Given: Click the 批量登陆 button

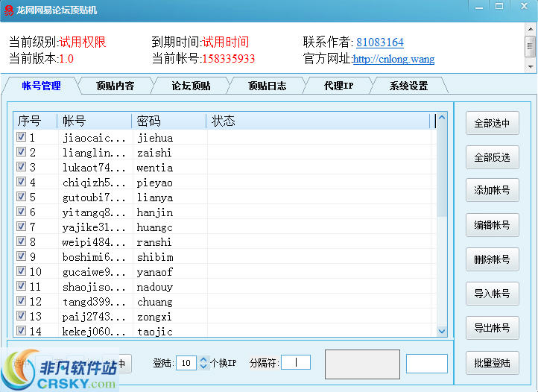Looking at the screenshot, I should pos(492,363).
